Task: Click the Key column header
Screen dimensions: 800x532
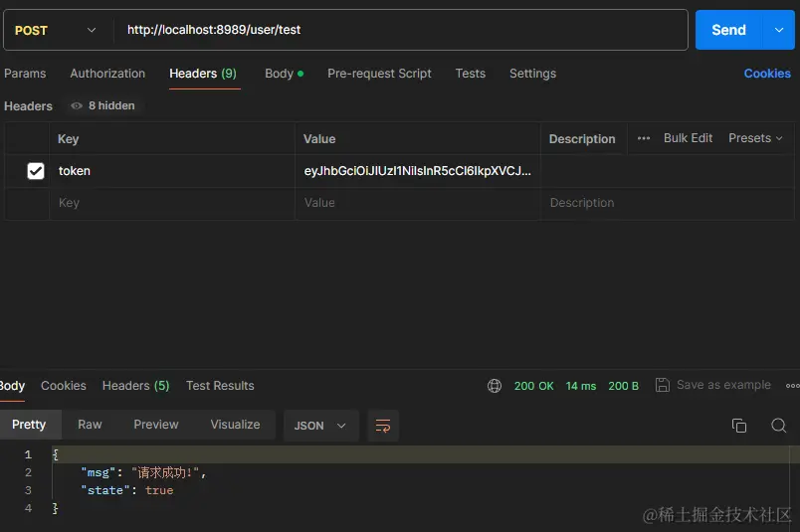Action: click(68, 139)
